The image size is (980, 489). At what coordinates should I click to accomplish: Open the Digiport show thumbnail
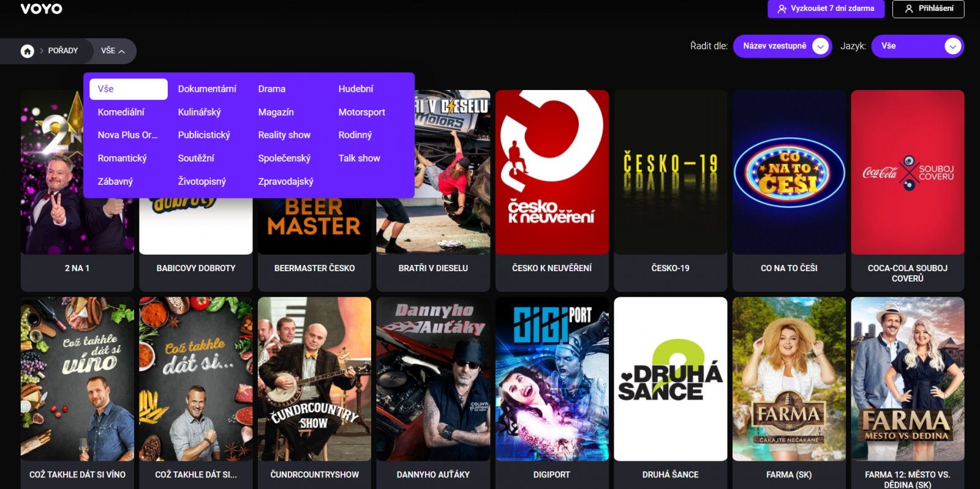click(552, 379)
